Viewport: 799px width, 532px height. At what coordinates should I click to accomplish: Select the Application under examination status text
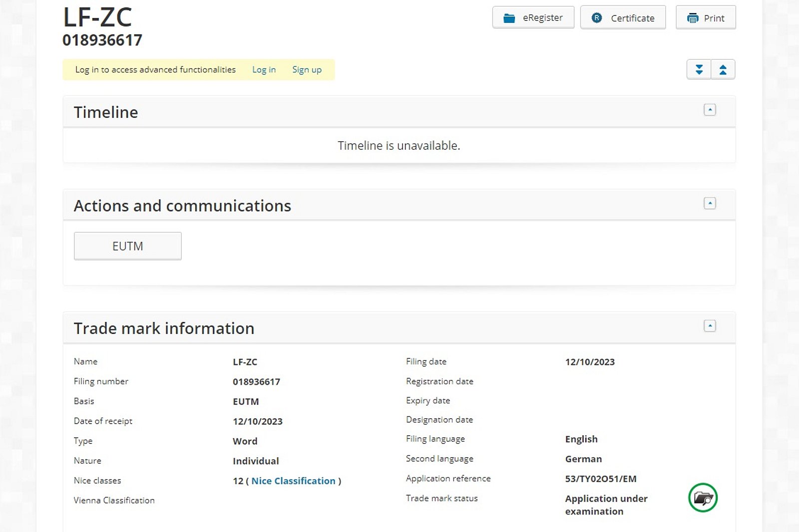606,505
